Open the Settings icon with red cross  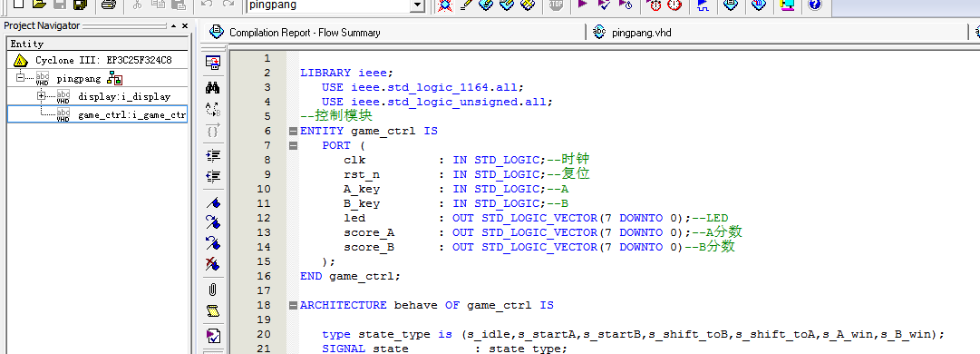click(444, 5)
